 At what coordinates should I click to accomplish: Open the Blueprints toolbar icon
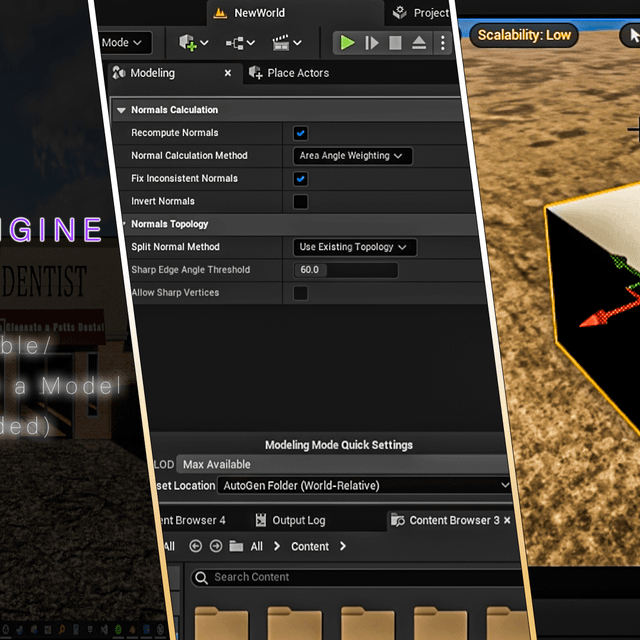point(240,43)
